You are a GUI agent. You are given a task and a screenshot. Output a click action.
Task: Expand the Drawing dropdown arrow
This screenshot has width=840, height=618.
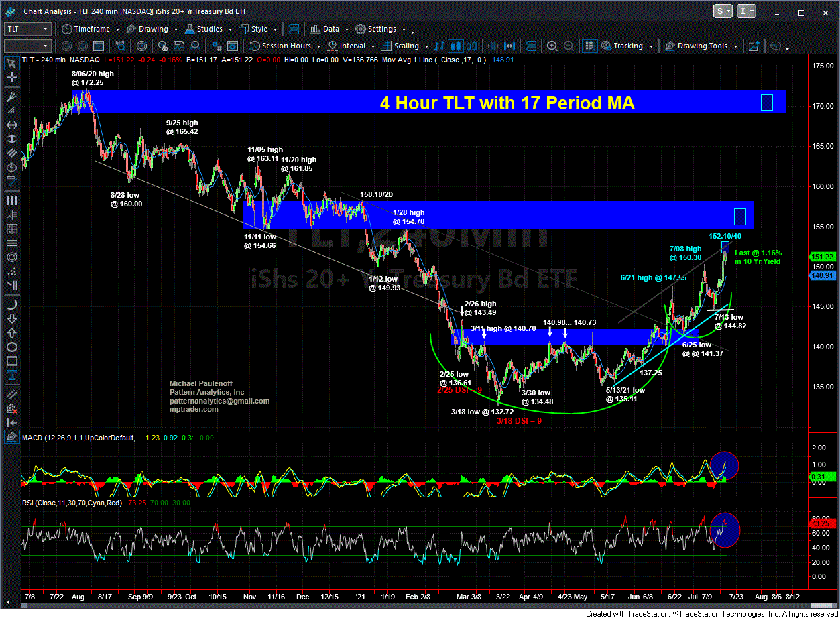(x=175, y=29)
